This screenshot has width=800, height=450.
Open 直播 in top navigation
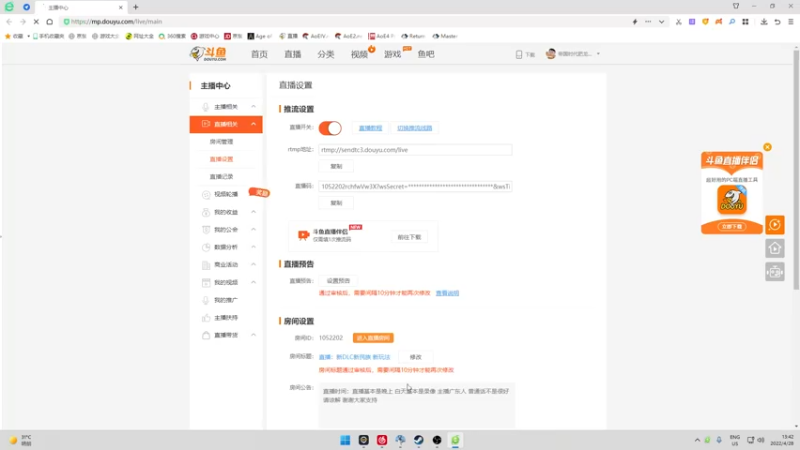pos(292,54)
